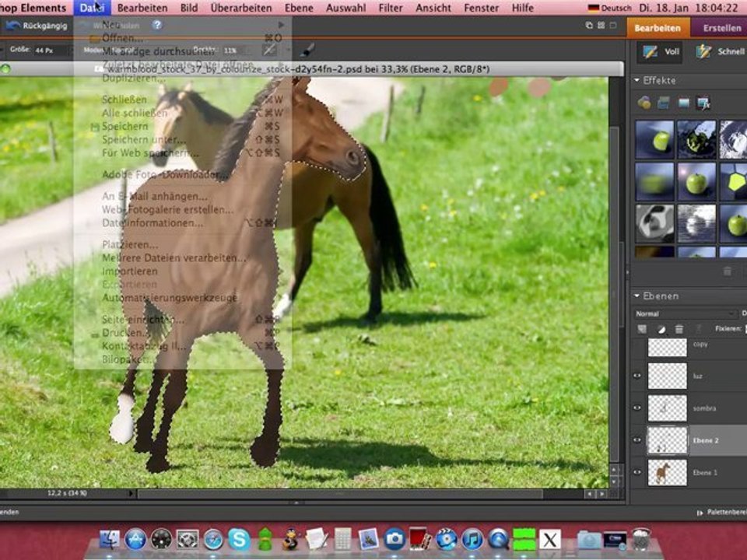Open iTunes from the dock

pyautogui.click(x=472, y=540)
